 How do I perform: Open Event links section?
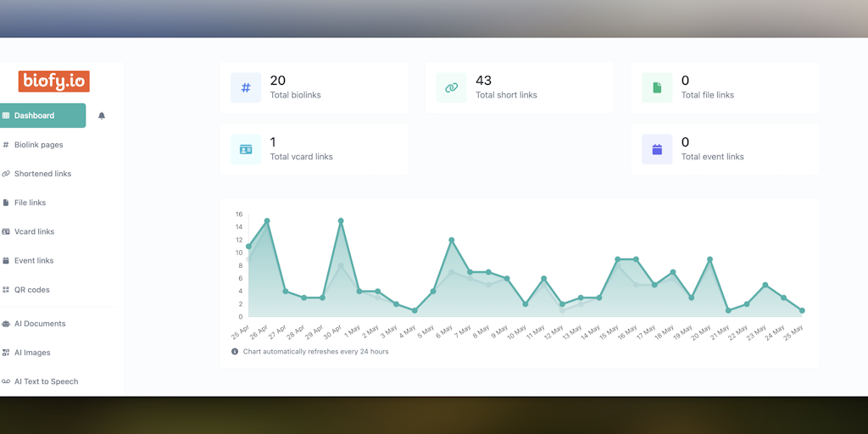34,260
